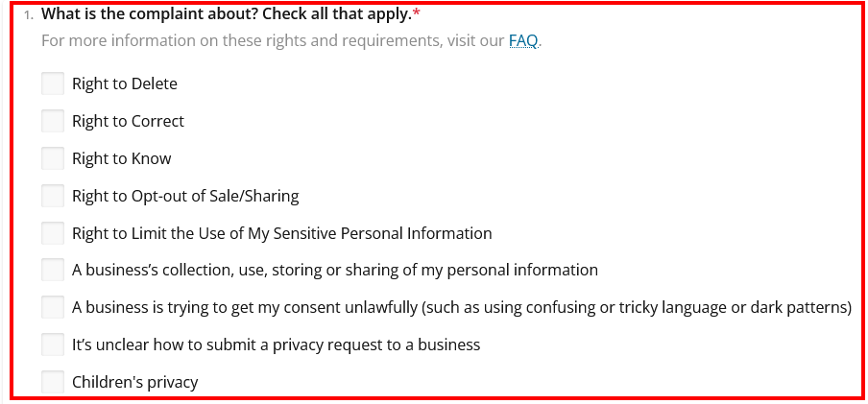Click the 'Children's privacy' label text
The image size is (868, 404).
[135, 383]
